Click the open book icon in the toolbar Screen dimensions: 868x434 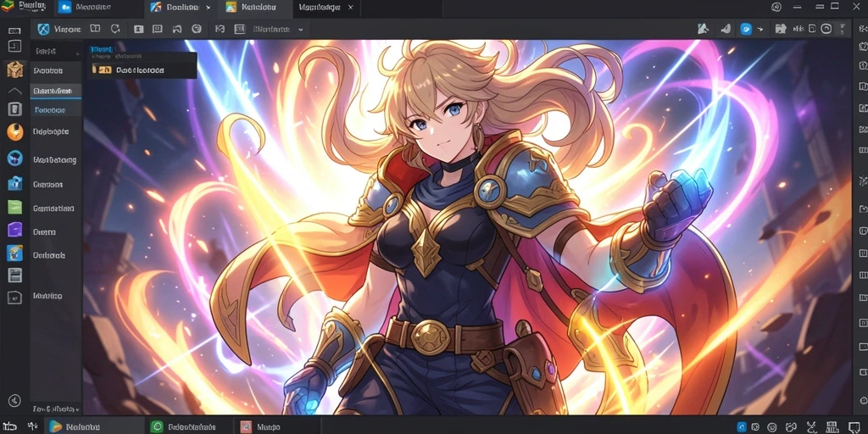coord(95,29)
